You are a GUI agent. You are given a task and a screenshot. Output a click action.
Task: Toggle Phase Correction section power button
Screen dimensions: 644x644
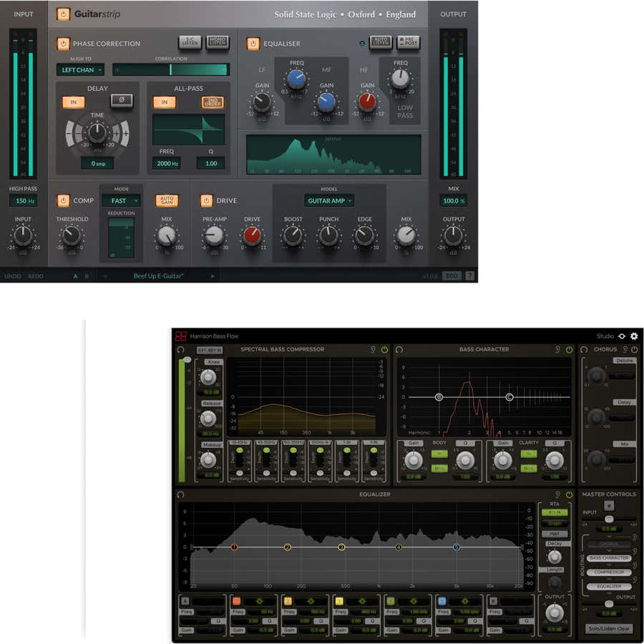tap(63, 44)
